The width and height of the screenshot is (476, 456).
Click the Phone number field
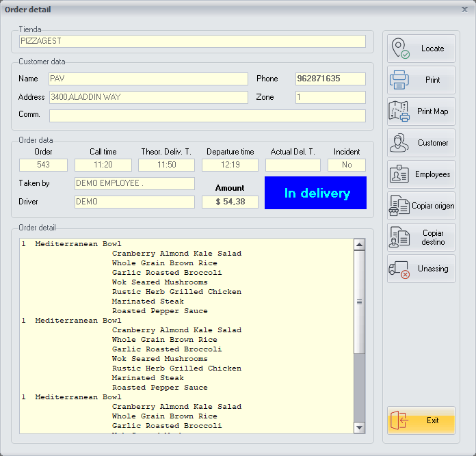[330, 79]
